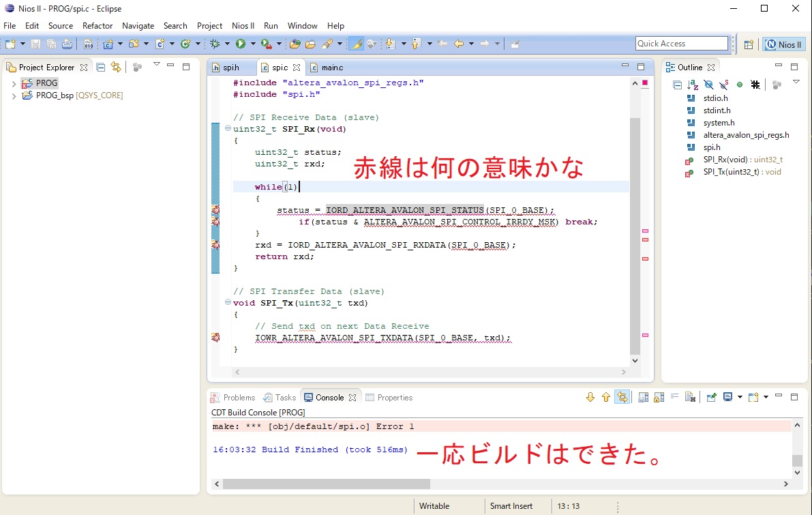Click the Print toolbar icon
812x515 pixels.
(67, 44)
